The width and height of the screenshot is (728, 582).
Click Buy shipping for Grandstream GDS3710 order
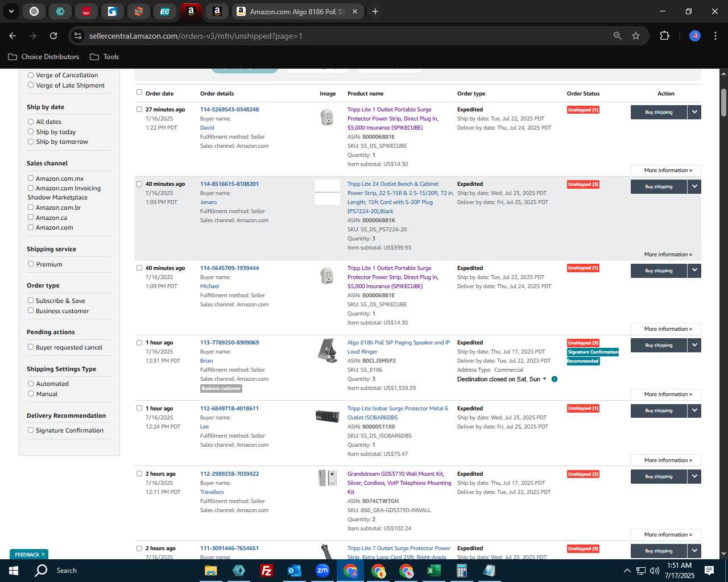pos(659,476)
